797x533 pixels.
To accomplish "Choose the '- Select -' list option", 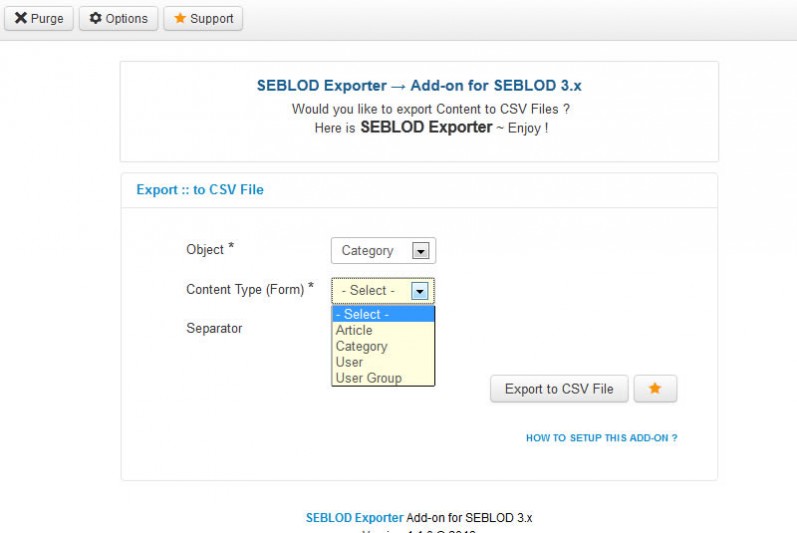I will pos(383,314).
